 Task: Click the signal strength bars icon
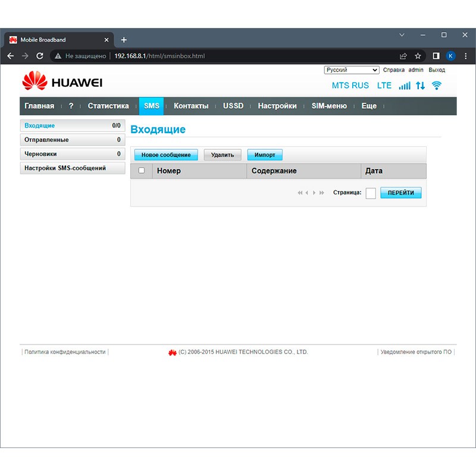405,86
